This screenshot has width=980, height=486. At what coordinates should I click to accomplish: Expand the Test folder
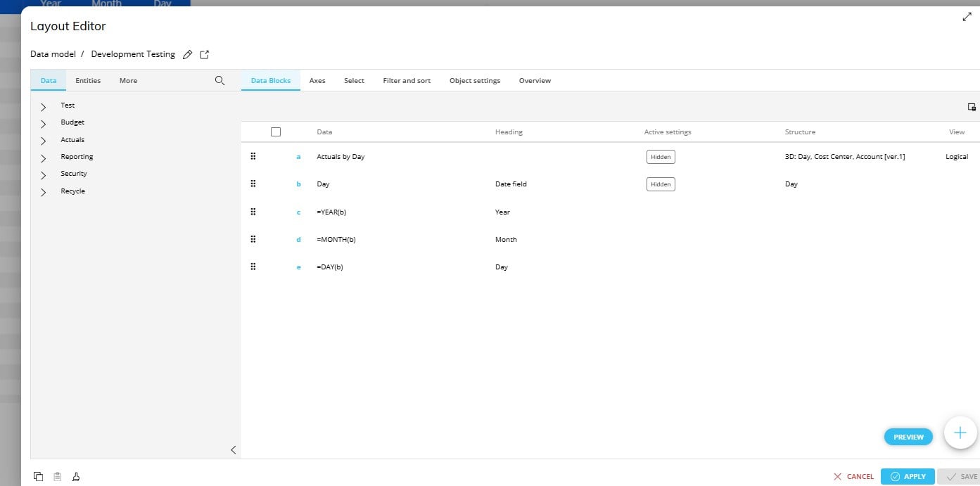[44, 107]
